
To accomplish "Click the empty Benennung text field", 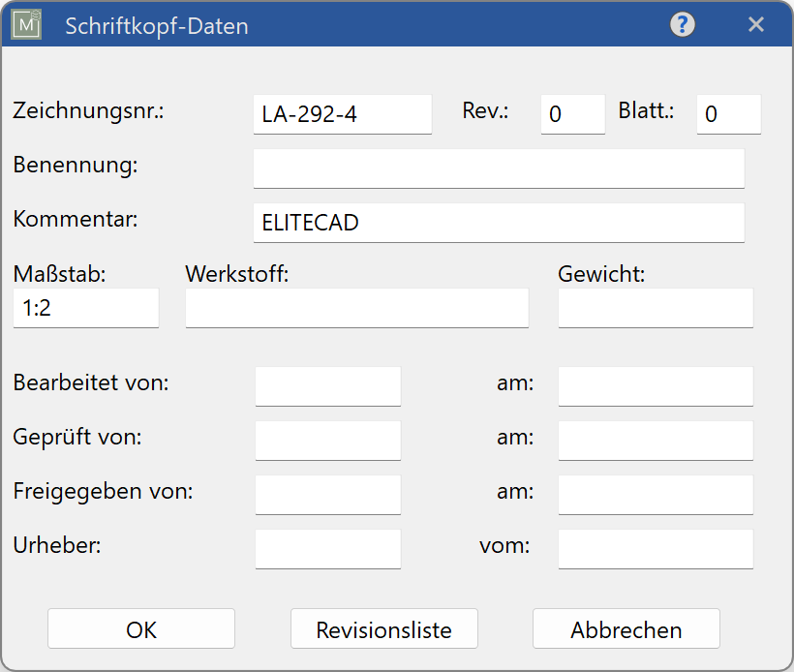I will point(499,168).
